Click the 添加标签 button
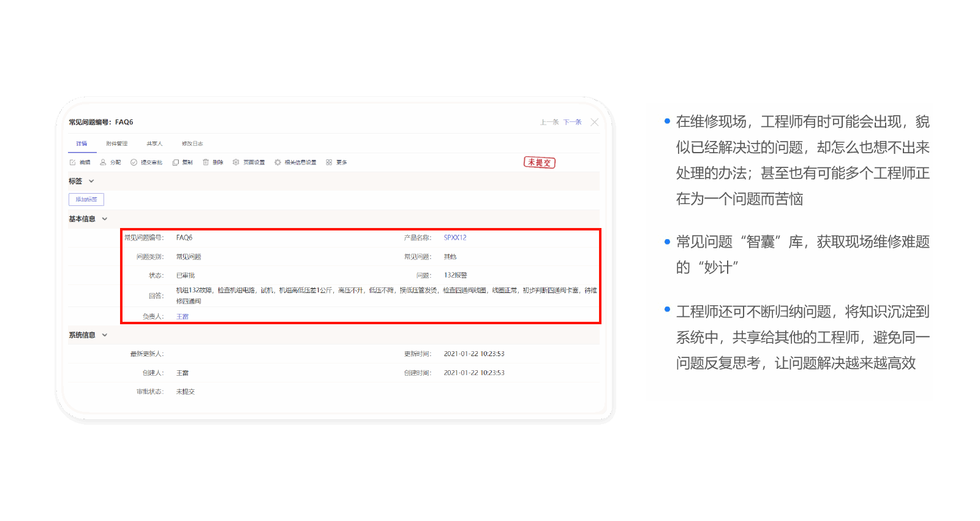Viewport: 980px width, 521px height. point(86,199)
